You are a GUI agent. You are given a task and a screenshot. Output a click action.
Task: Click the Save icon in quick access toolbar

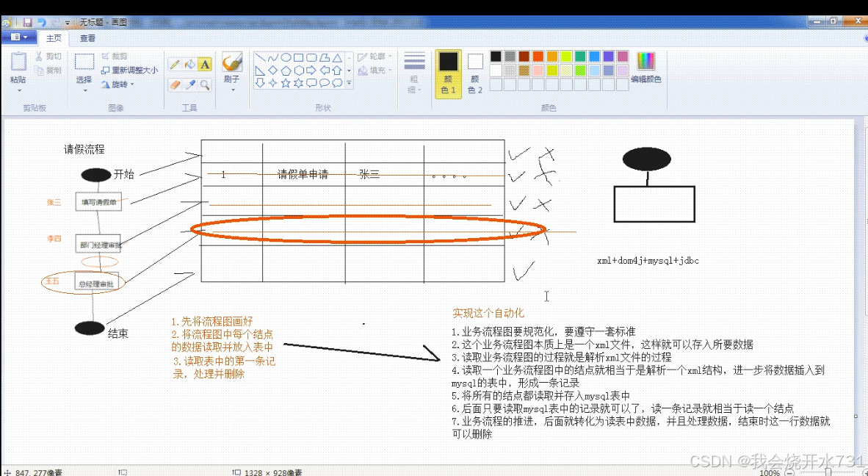coord(28,23)
